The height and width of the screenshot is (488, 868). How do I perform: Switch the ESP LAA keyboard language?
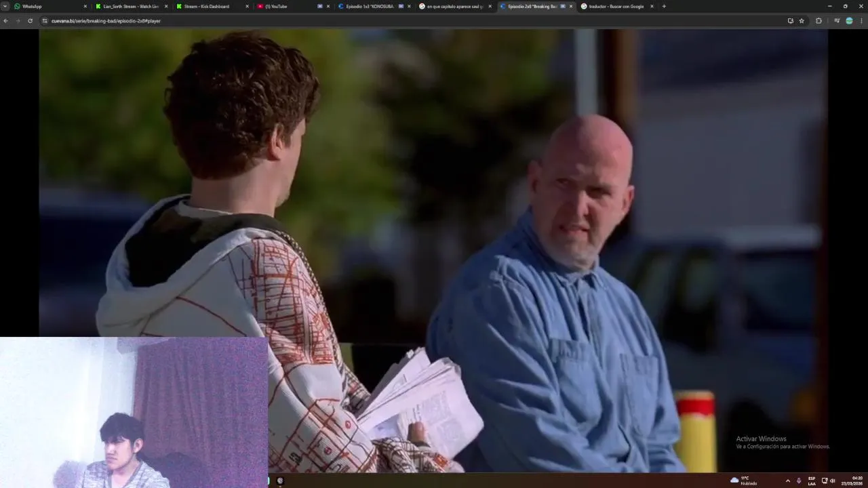[812, 481]
